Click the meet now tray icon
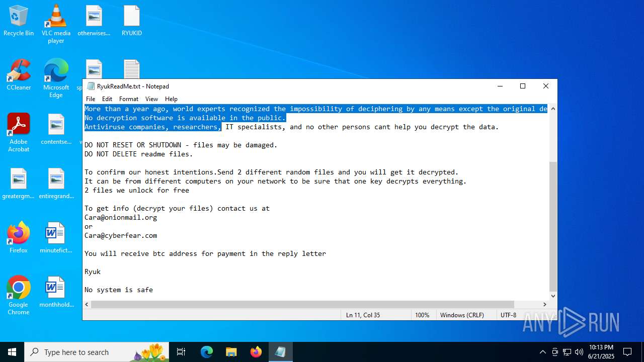Screen dimensions: 644x362 [x=555, y=352]
